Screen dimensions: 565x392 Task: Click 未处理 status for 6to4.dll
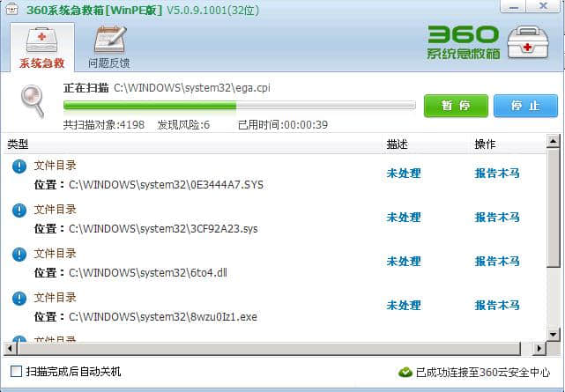coord(404,261)
